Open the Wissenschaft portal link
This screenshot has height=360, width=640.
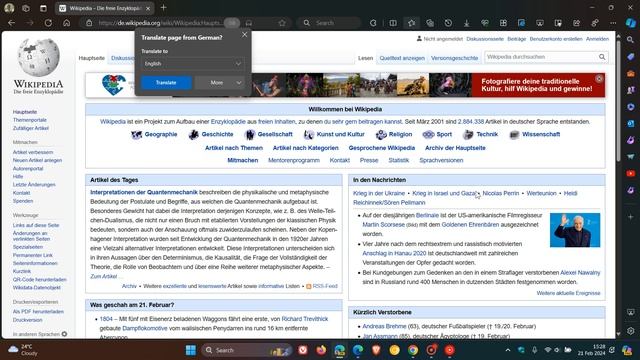click(x=541, y=134)
